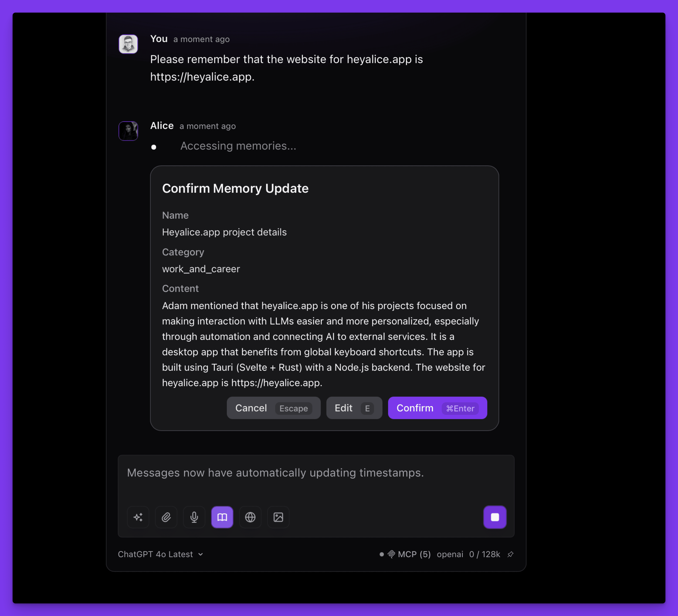
Task: Confirm the memory update
Action: pyautogui.click(x=438, y=408)
